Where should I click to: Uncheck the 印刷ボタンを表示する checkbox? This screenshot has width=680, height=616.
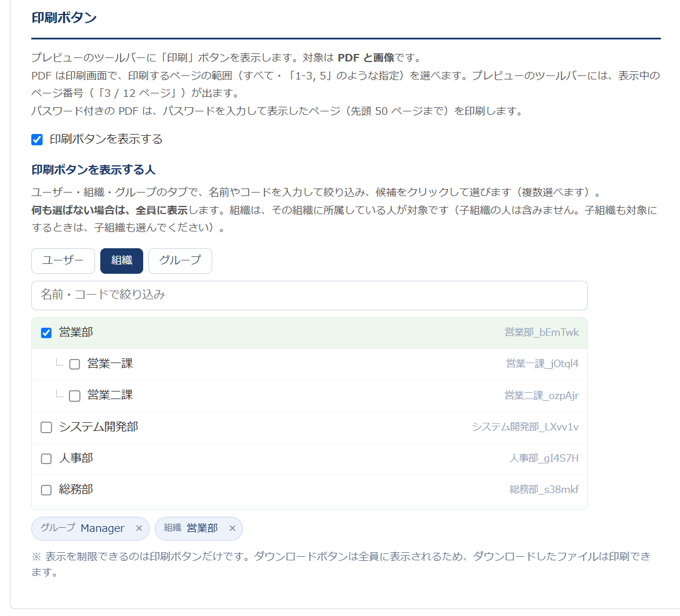click(x=37, y=139)
